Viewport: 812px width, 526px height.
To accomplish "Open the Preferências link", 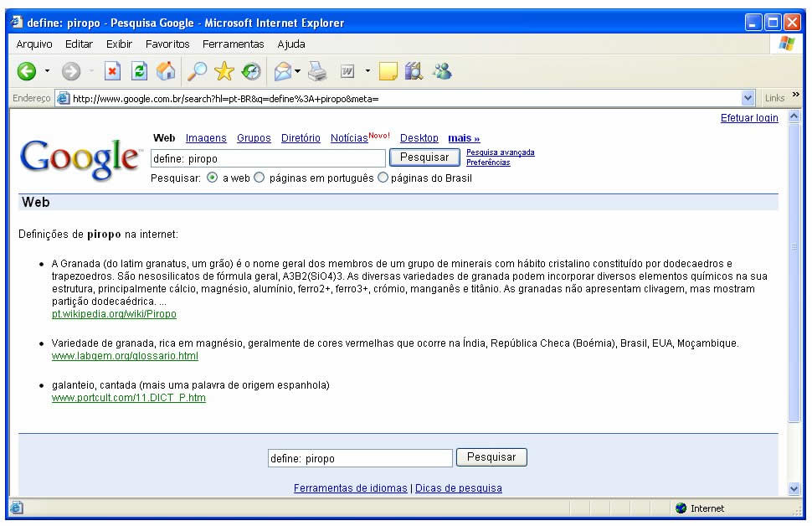I will [488, 162].
